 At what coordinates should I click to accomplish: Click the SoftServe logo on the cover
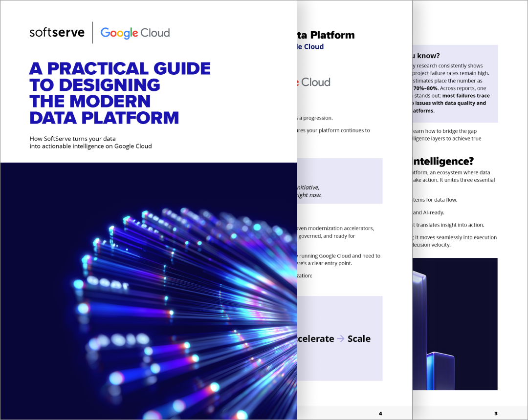point(56,32)
